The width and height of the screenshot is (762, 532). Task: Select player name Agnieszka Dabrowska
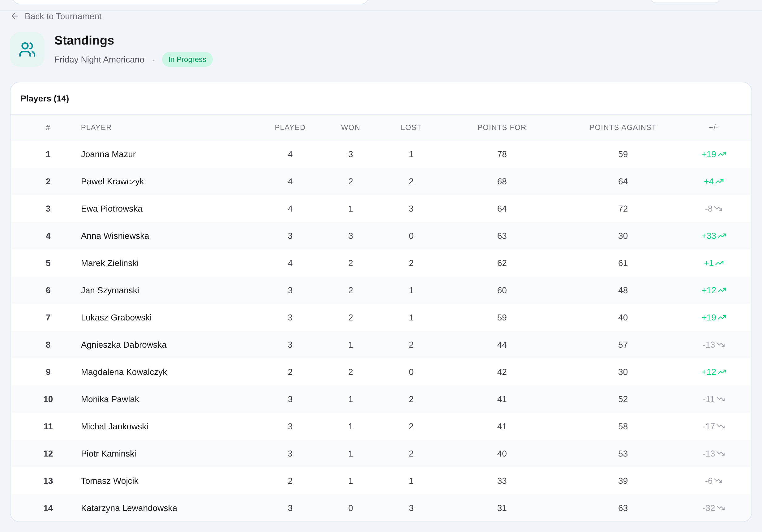(x=123, y=345)
